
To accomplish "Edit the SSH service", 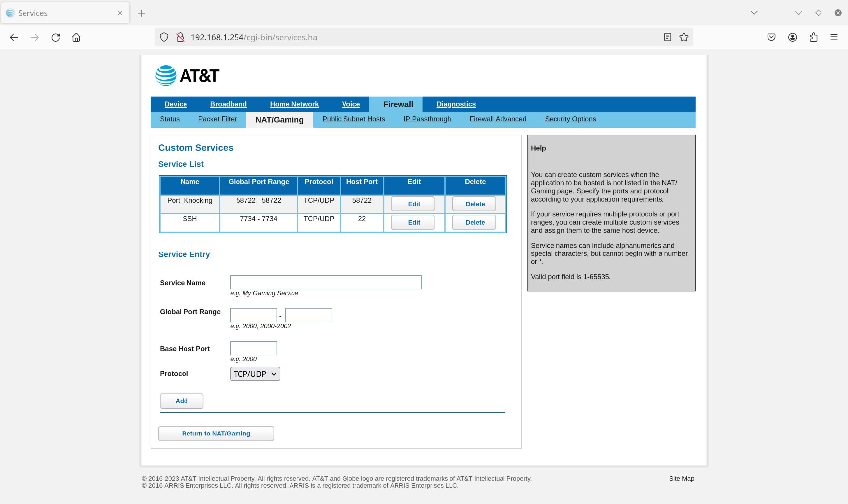I will [x=413, y=222].
